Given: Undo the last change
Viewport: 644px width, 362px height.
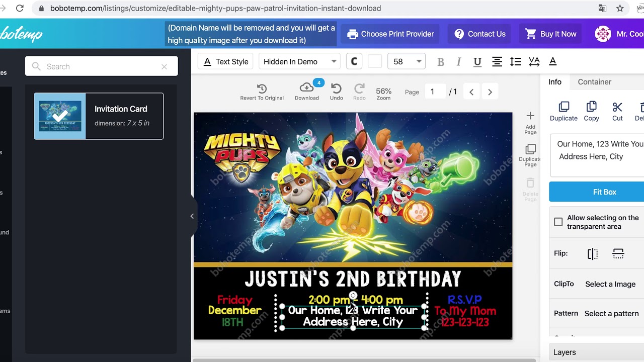Looking at the screenshot, I should 336,92.
